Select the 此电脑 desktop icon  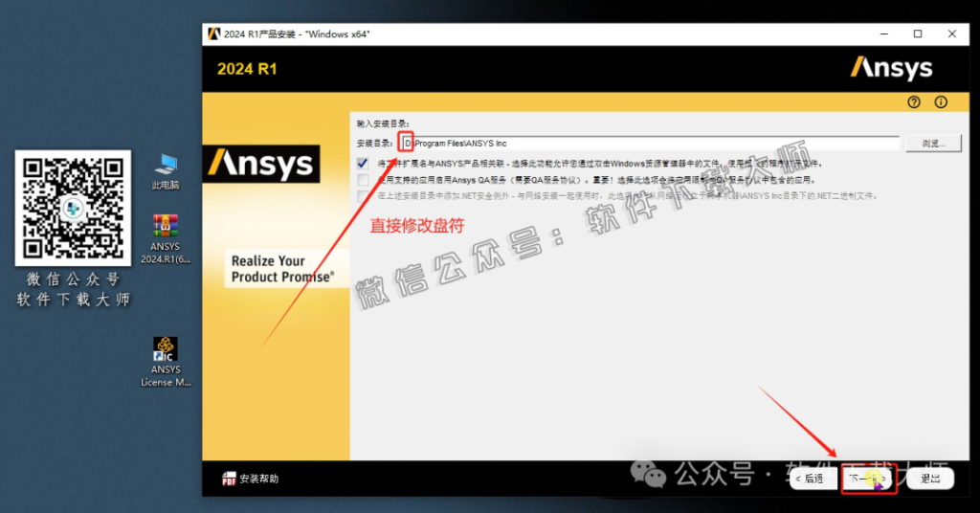(166, 171)
